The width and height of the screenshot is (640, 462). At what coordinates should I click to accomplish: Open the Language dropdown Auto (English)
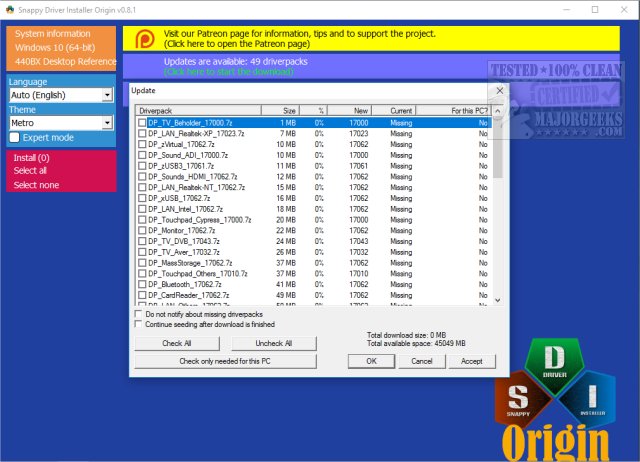click(61, 95)
